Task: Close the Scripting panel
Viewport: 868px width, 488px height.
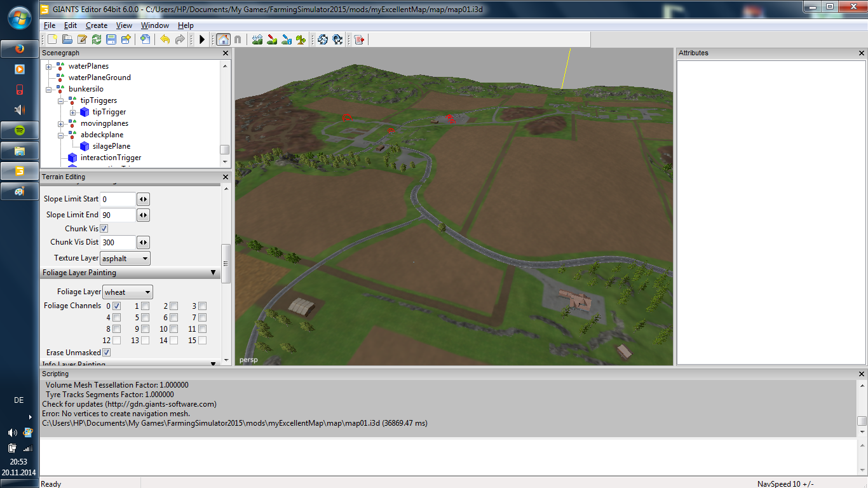Action: point(862,374)
